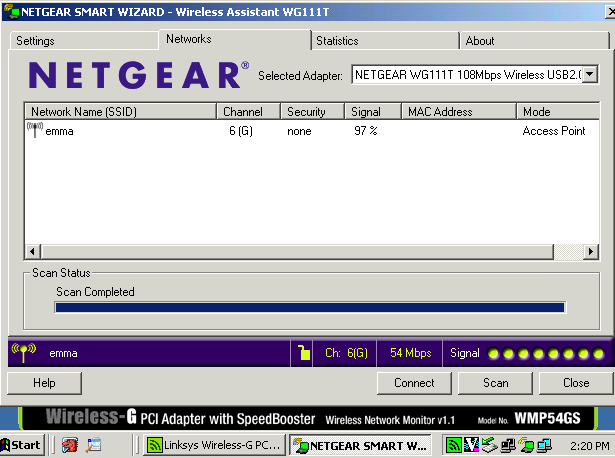Click the connected network name 'emma' in status bar

click(64, 353)
